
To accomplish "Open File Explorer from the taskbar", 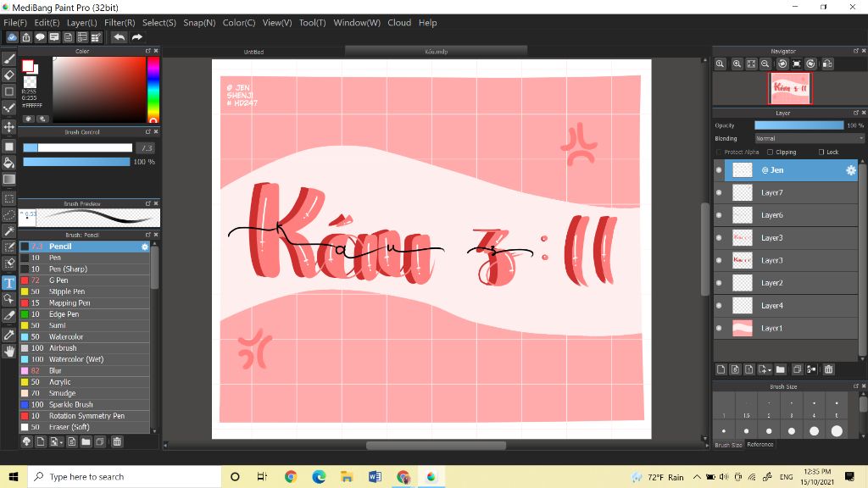I will coord(347,477).
